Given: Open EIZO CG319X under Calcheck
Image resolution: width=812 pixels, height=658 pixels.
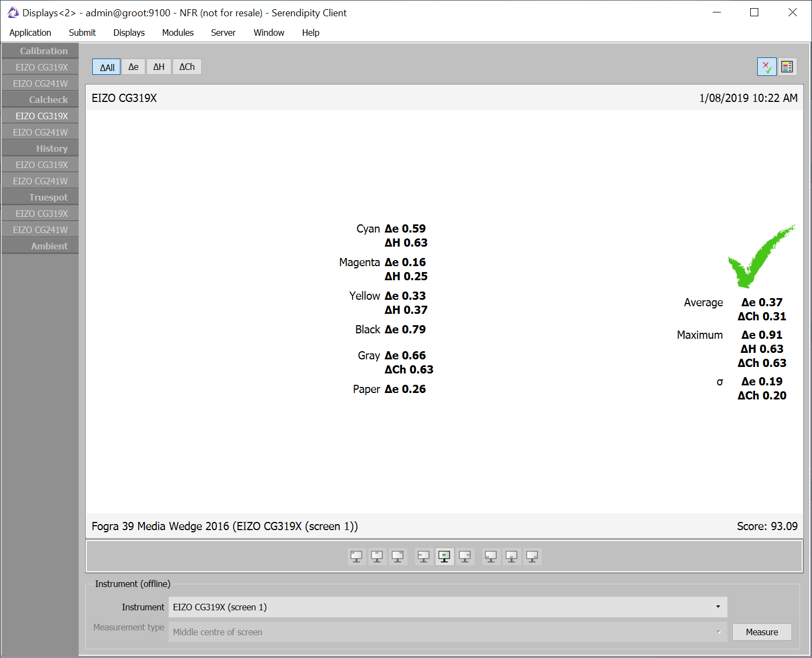Looking at the screenshot, I should (x=40, y=116).
